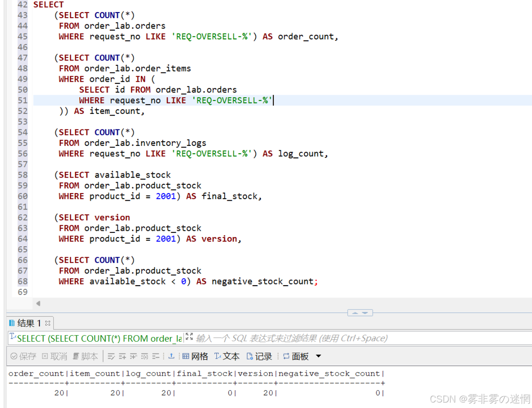Click the SELECT query text in the results bar

coord(99,338)
